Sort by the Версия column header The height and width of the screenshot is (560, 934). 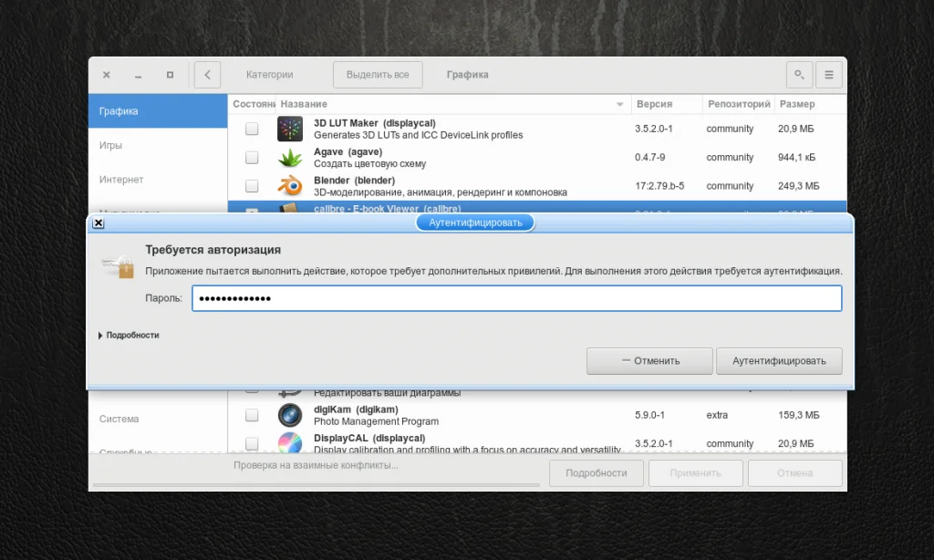click(667, 104)
